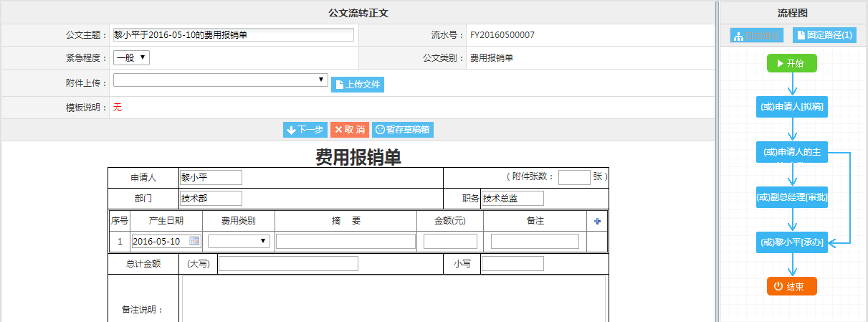Screen dimensions: 868x322
Task: Open the calendar picker next to 2016-05-10
Action: [x=194, y=241]
